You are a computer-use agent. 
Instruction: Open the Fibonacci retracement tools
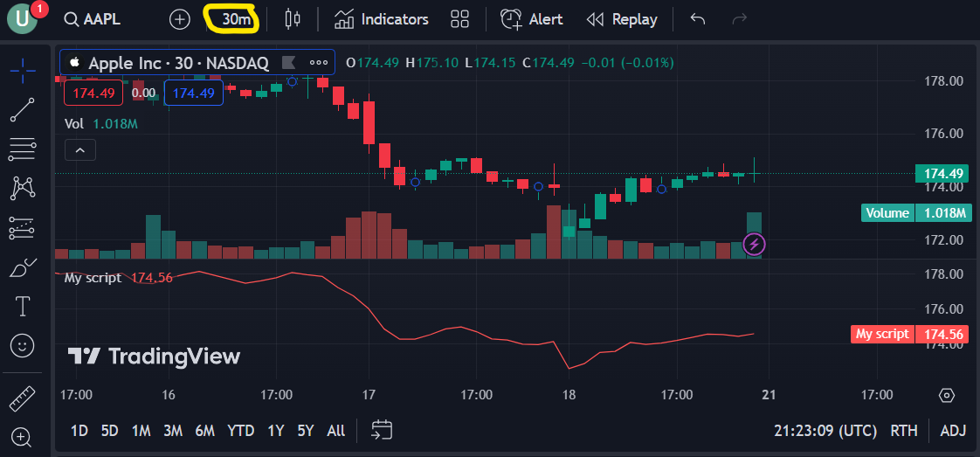[x=23, y=149]
